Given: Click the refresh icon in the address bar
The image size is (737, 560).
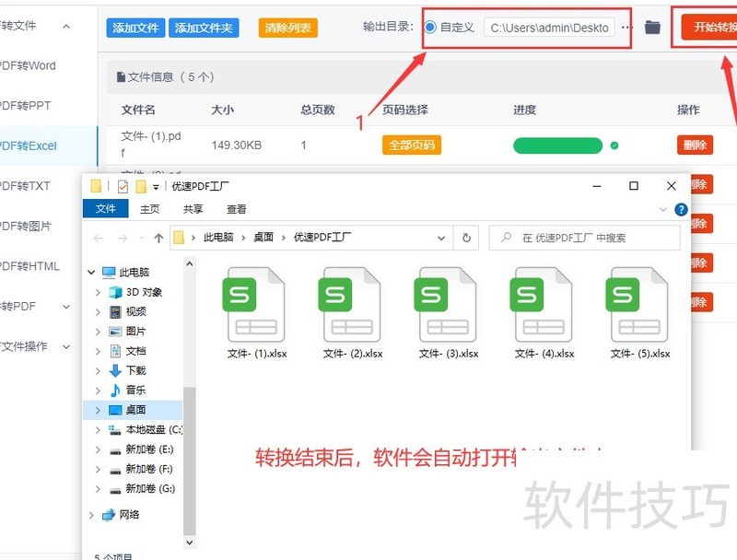Looking at the screenshot, I should tap(464, 238).
